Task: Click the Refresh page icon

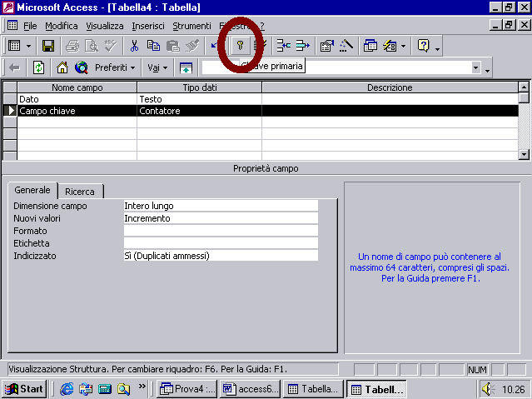Action: click(38, 67)
